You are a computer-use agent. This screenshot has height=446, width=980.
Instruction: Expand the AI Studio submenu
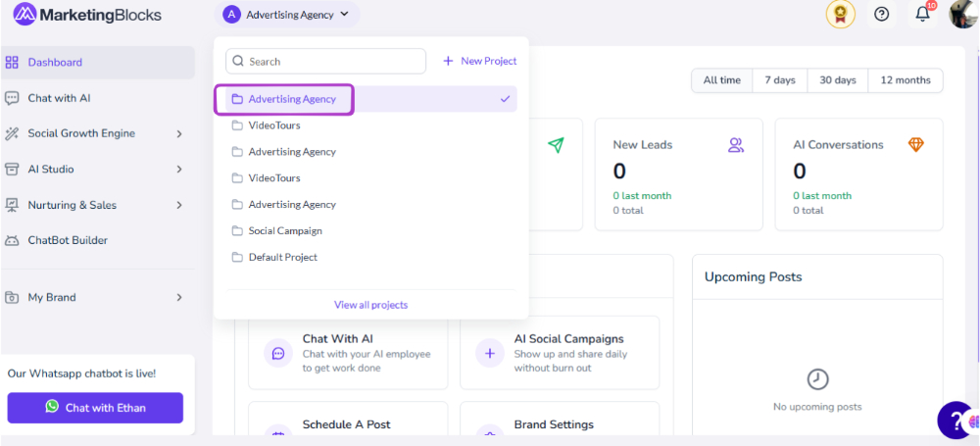tap(179, 170)
